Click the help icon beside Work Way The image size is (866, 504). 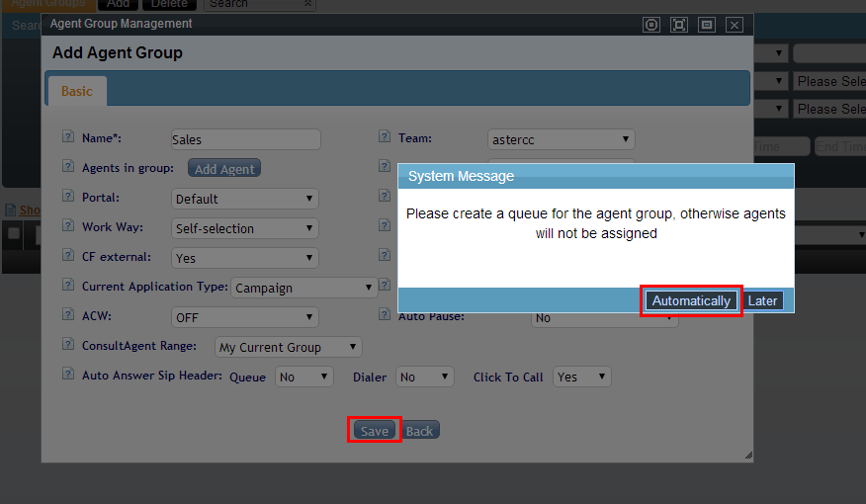pos(68,226)
